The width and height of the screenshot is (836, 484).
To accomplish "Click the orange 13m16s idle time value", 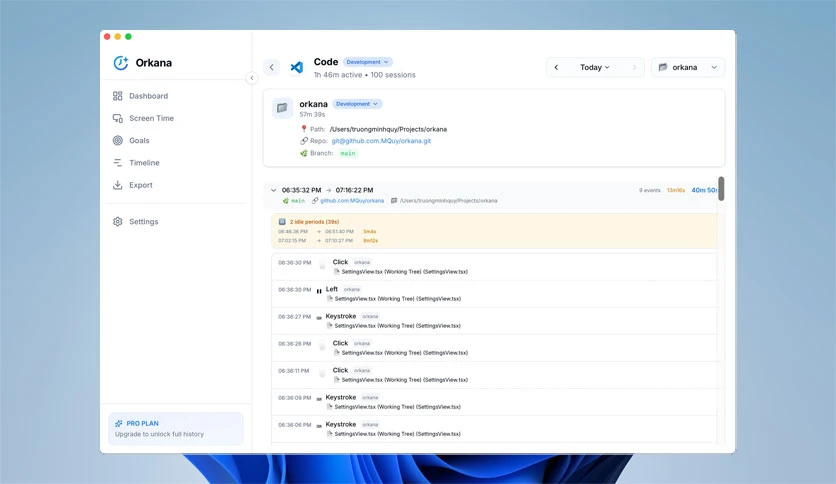I will coord(676,190).
